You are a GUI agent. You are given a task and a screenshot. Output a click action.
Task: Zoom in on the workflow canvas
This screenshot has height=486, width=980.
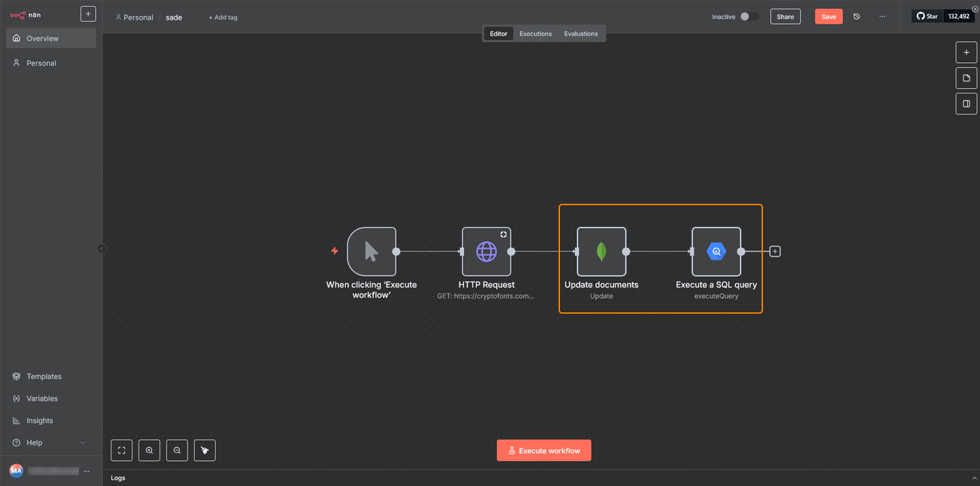[149, 450]
